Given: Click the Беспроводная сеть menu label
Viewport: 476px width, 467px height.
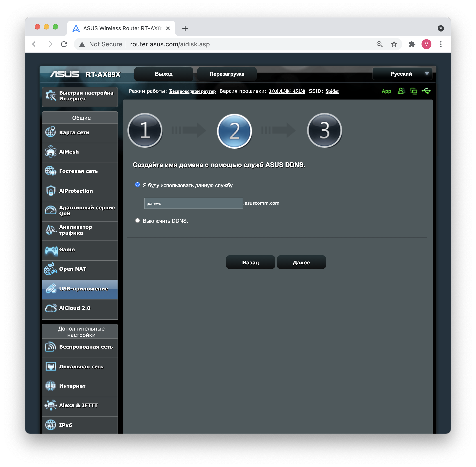Looking at the screenshot, I should click(86, 347).
